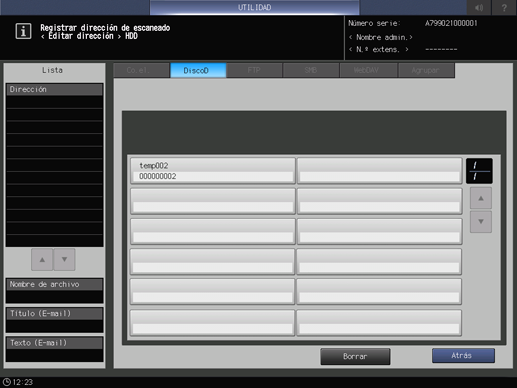
Task: Click the page counter 1/1 indicator
Action: (x=479, y=171)
